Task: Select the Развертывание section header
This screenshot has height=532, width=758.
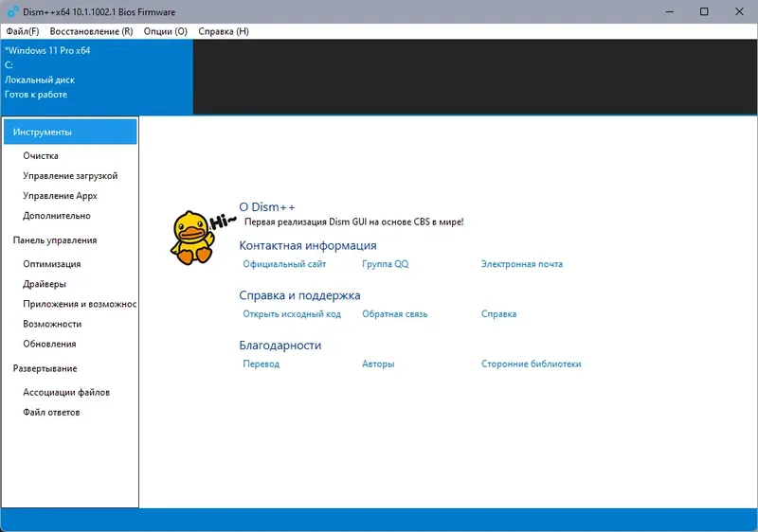Action: 45,368
